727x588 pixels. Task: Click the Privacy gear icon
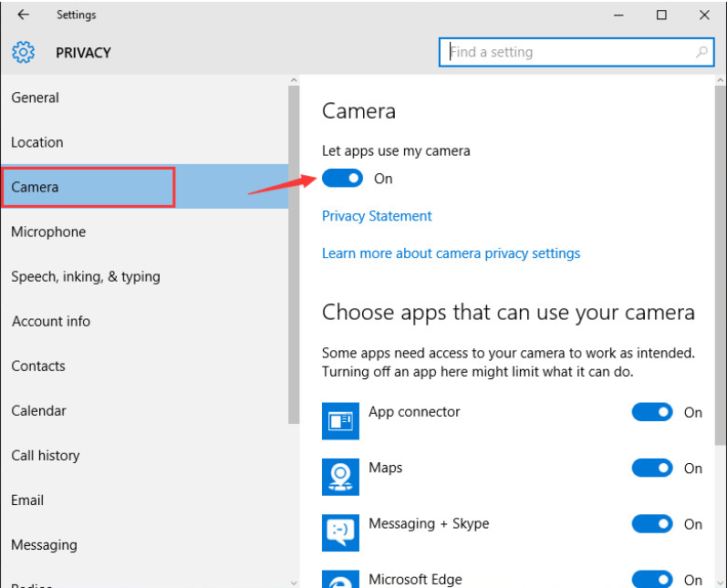click(23, 52)
